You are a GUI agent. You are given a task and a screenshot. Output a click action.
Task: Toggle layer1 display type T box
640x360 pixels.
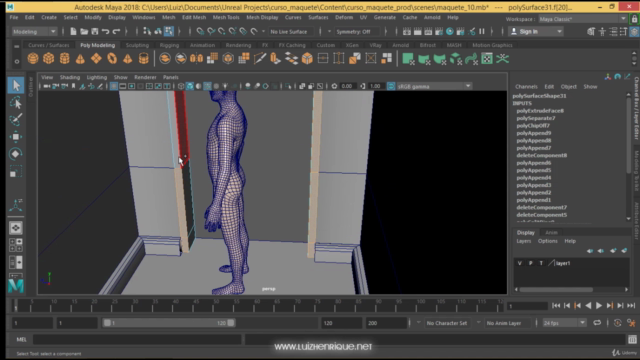(541, 263)
